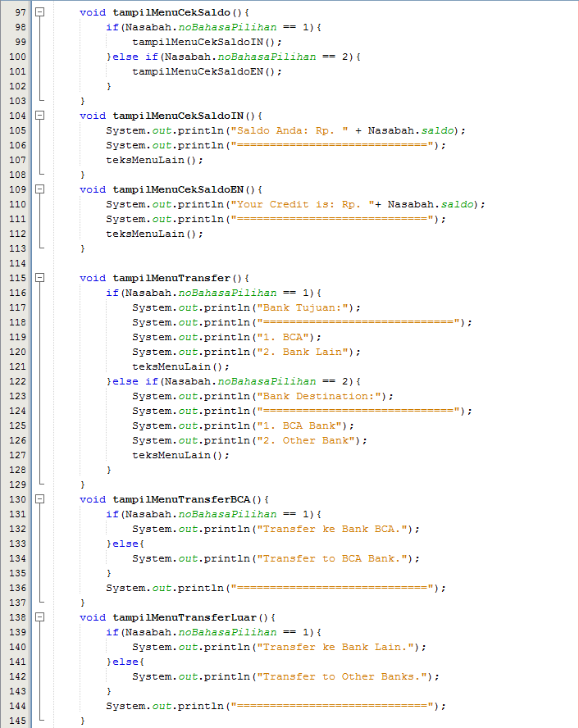Collapse the tampilMenuTransferBCA method fold
The image size is (579, 728).
[x=40, y=499]
